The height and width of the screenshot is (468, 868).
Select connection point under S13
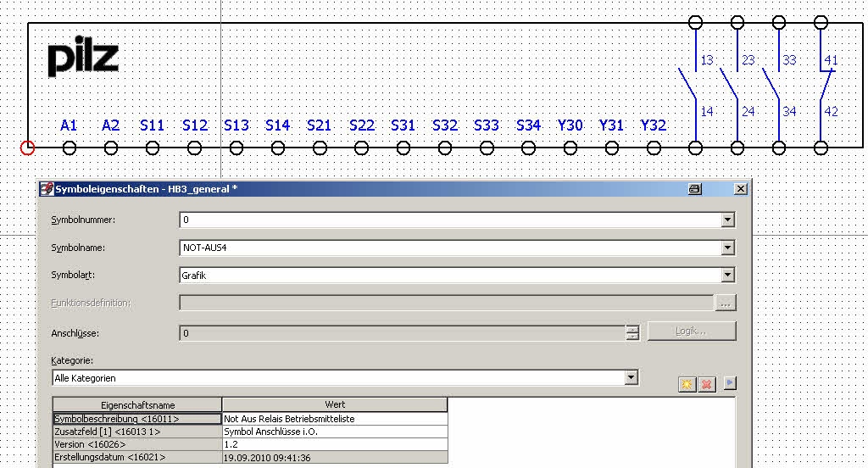pyautogui.click(x=236, y=148)
